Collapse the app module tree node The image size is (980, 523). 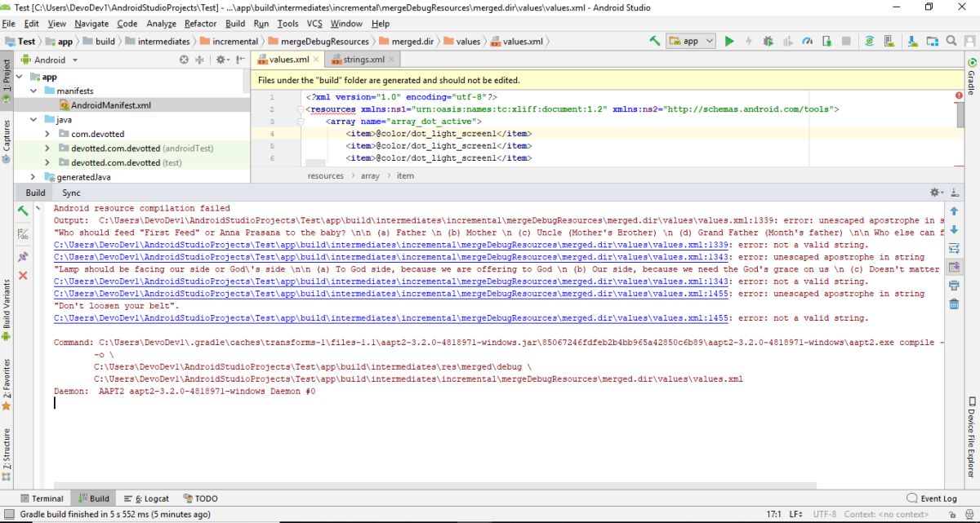[20, 77]
